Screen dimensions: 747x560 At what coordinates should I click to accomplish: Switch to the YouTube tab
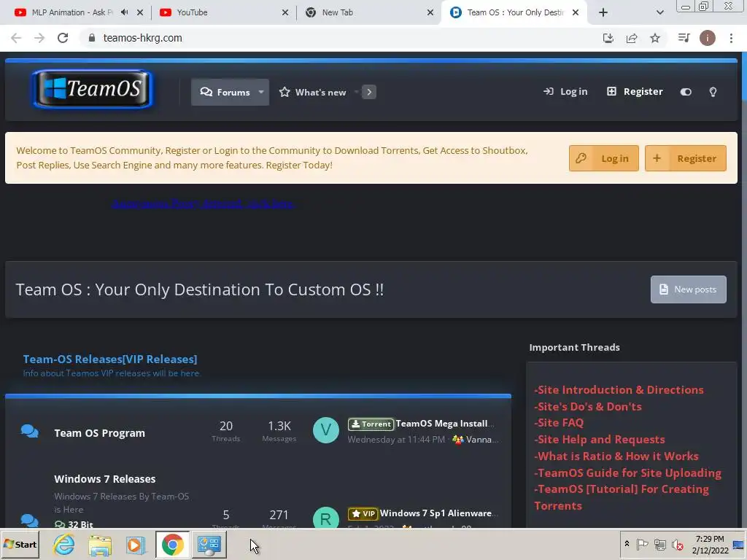point(192,12)
